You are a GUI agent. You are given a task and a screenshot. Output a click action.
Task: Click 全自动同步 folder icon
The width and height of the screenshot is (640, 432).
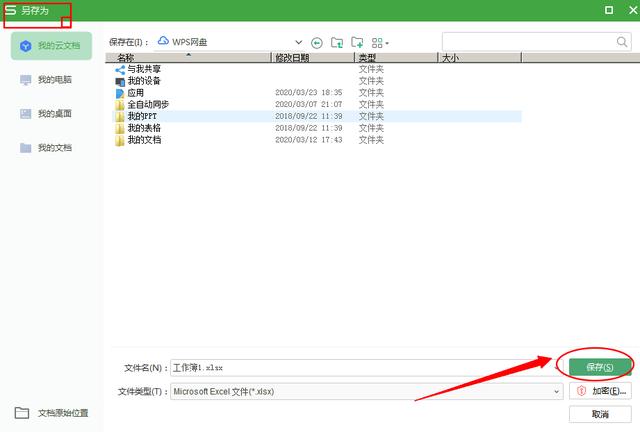120,105
